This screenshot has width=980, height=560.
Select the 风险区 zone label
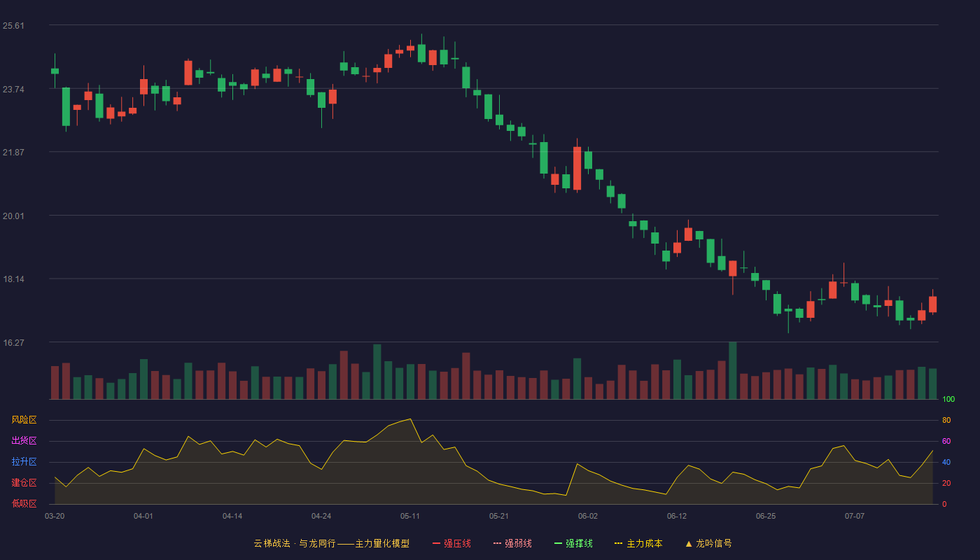click(24, 420)
